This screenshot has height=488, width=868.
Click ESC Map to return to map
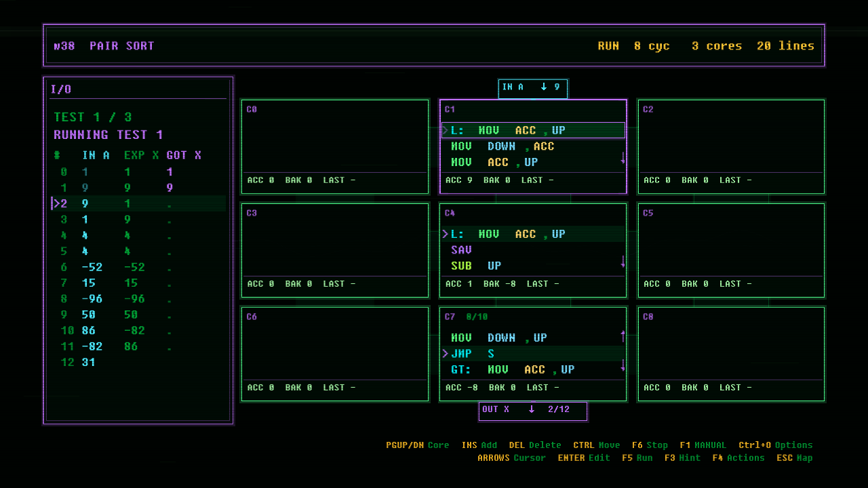point(795,458)
